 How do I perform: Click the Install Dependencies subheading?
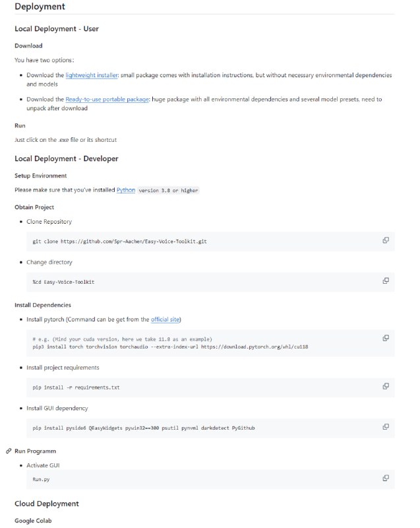pyautogui.click(x=43, y=305)
